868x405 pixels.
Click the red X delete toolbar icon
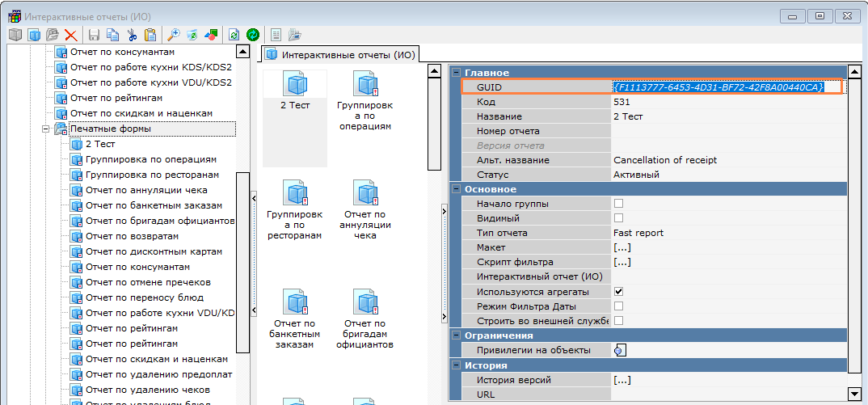(71, 35)
